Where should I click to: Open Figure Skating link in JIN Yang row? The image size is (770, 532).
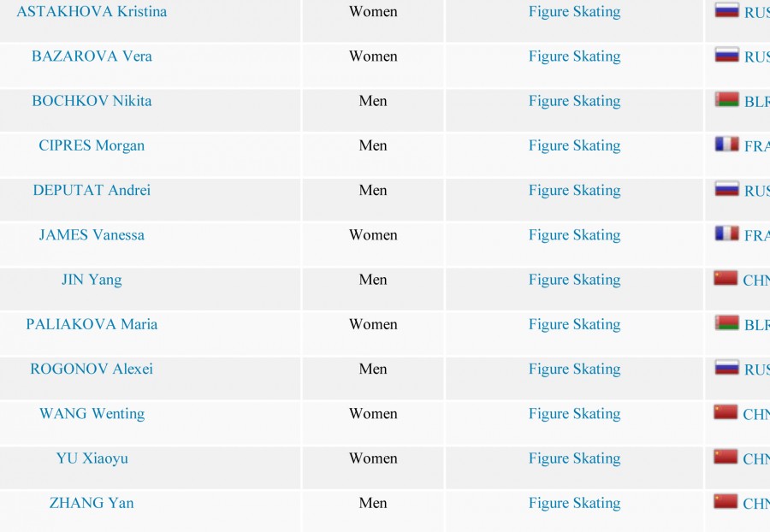575,280
